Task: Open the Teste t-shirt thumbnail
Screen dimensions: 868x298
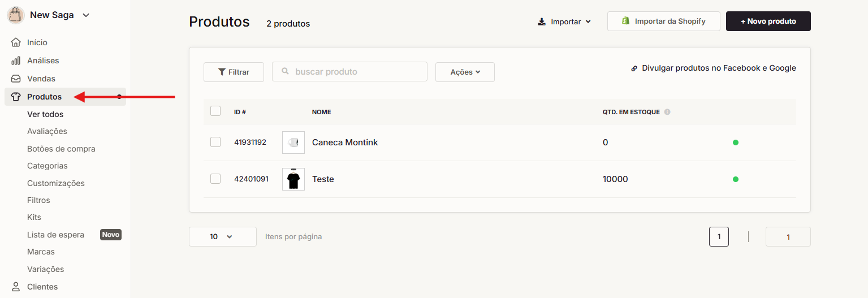Action: tap(293, 179)
